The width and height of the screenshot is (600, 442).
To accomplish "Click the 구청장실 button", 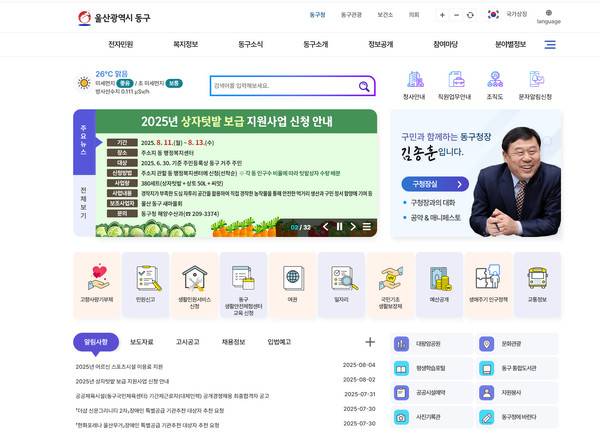I will (435, 184).
